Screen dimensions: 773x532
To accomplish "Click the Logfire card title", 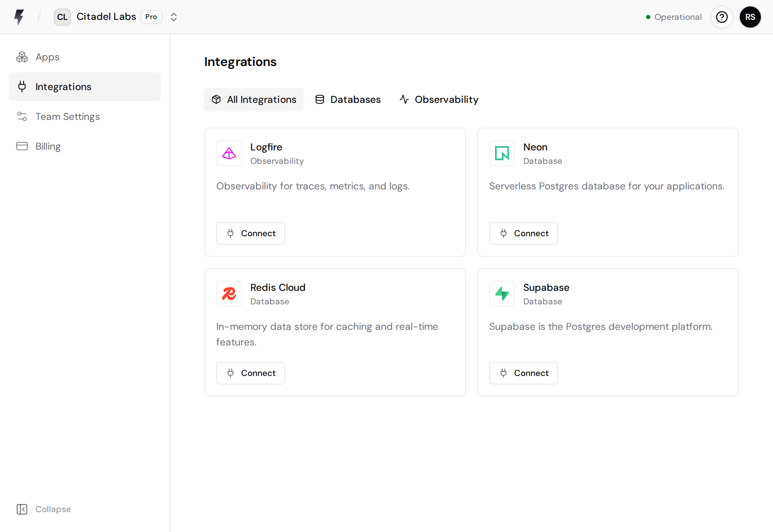I will (266, 147).
